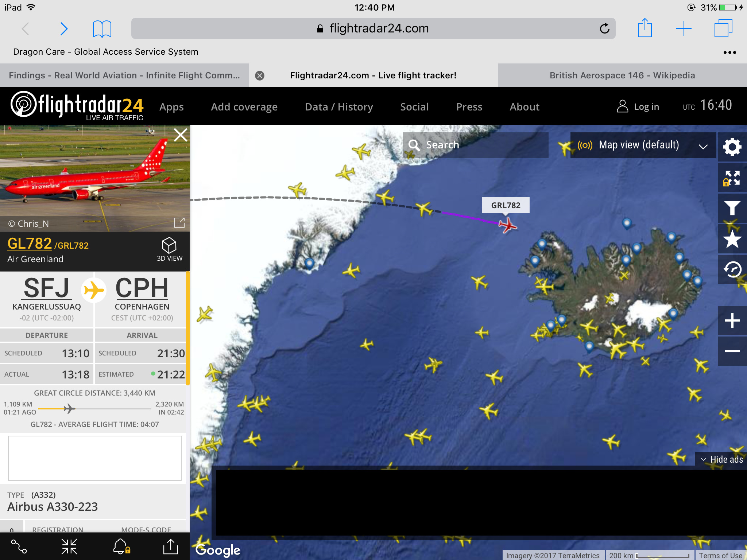Viewport: 747px width, 560px height.
Task: Open bookmarks star icon on map
Action: tap(732, 239)
